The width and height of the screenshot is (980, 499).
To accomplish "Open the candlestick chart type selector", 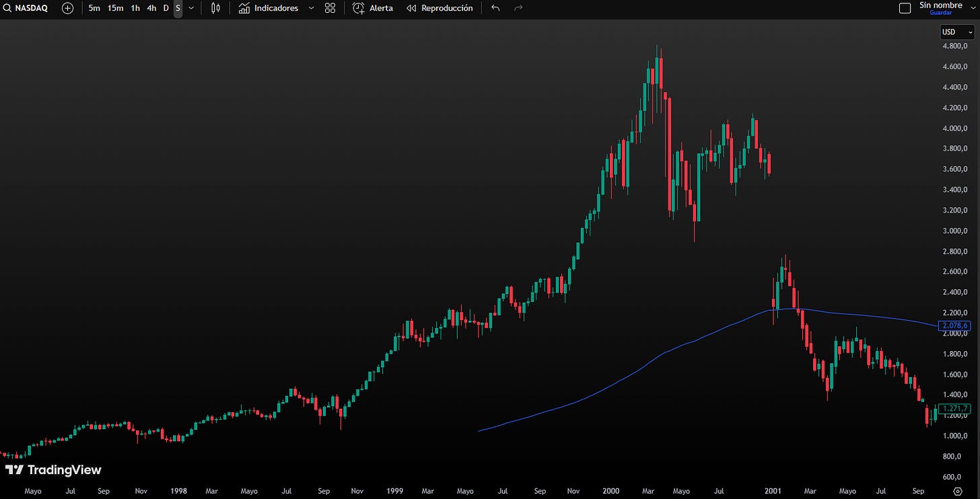I will pos(215,8).
